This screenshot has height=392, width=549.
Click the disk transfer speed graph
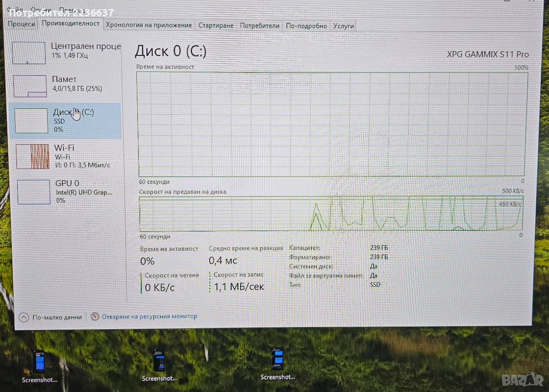point(332,214)
